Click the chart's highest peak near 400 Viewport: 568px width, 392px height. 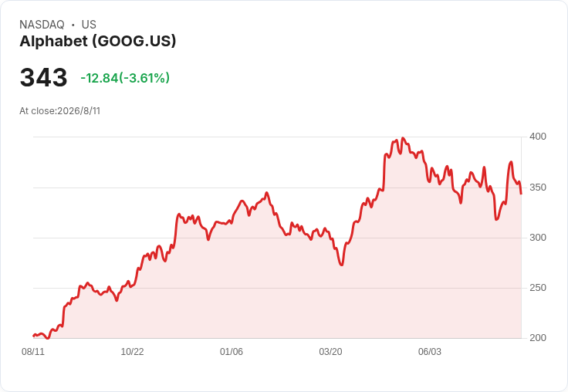coord(403,138)
